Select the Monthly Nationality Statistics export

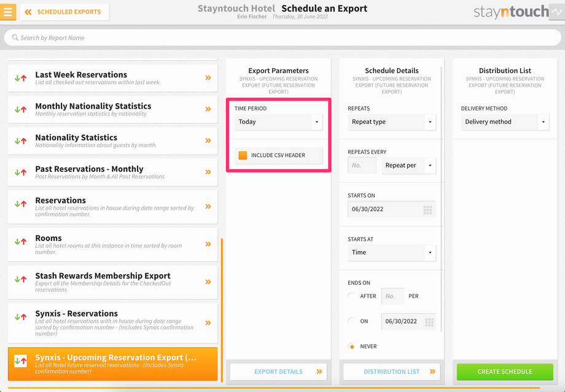click(x=113, y=109)
